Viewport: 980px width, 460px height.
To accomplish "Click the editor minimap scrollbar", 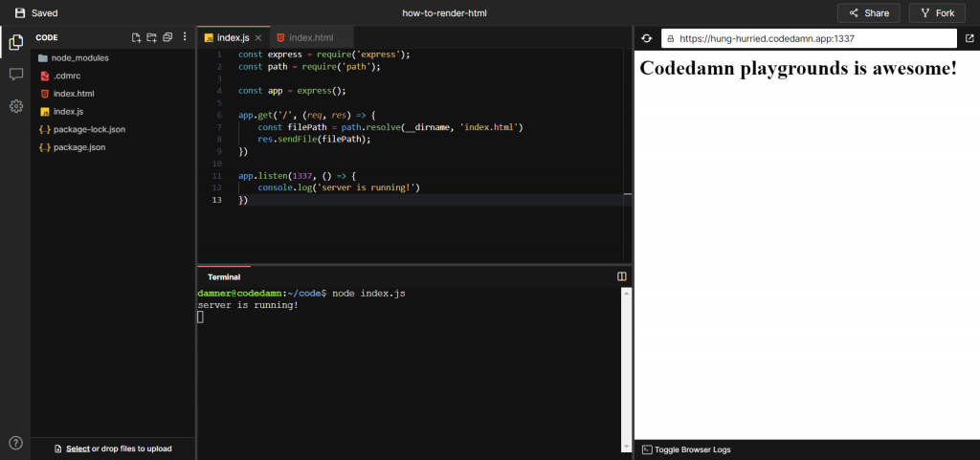I will point(628,155).
